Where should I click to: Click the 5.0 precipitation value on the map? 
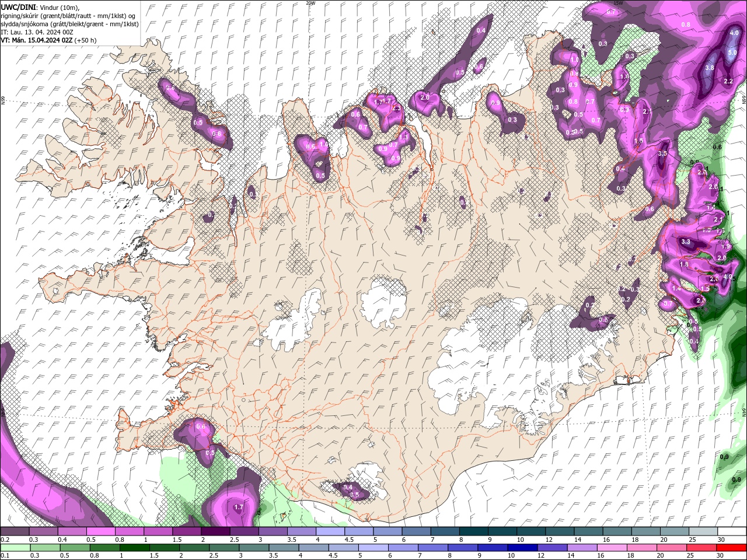pos(732,52)
